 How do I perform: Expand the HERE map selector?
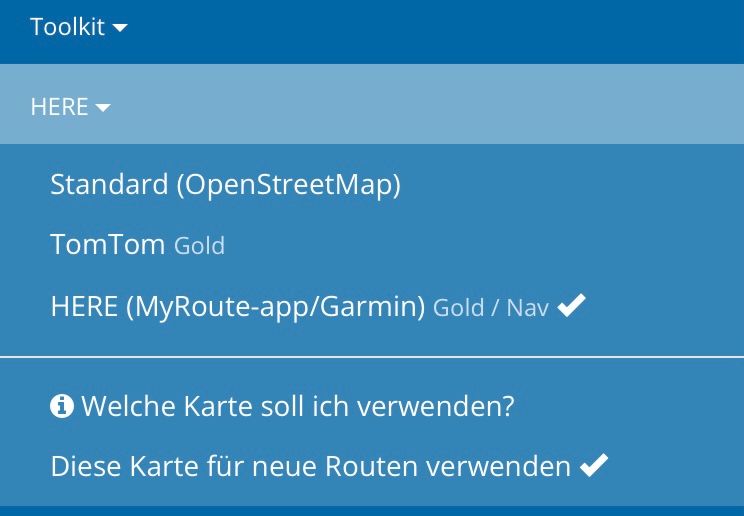click(70, 106)
